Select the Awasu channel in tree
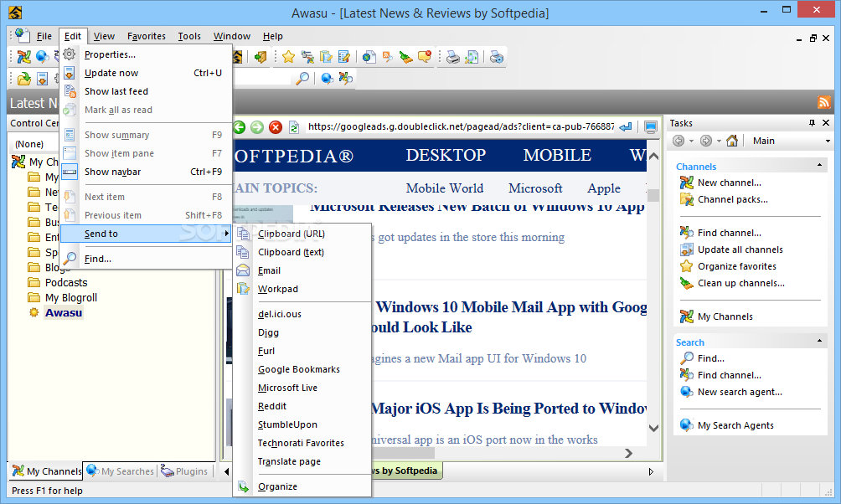Screen dimensions: 841x504 coord(64,313)
